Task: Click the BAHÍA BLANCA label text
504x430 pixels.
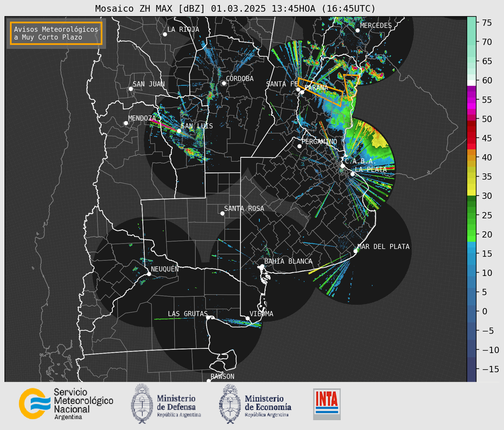Action: click(x=288, y=261)
